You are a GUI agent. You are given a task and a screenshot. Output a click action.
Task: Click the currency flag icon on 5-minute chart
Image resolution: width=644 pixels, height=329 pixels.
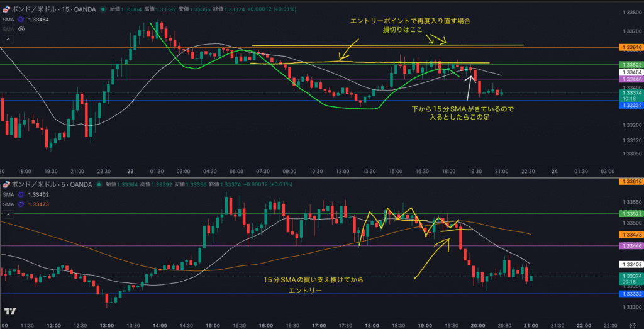click(x=6, y=184)
